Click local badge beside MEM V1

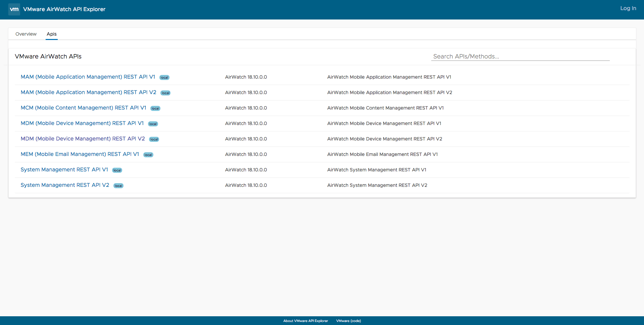[148, 155]
